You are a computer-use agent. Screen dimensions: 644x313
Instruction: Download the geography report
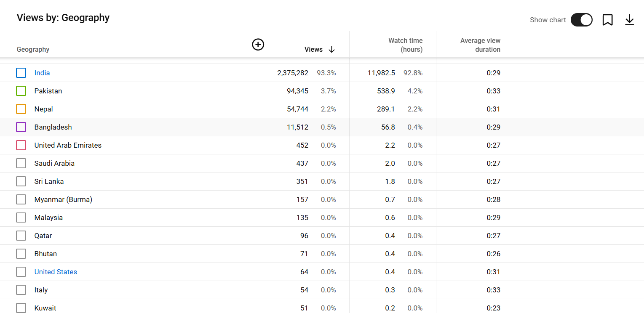pyautogui.click(x=629, y=20)
